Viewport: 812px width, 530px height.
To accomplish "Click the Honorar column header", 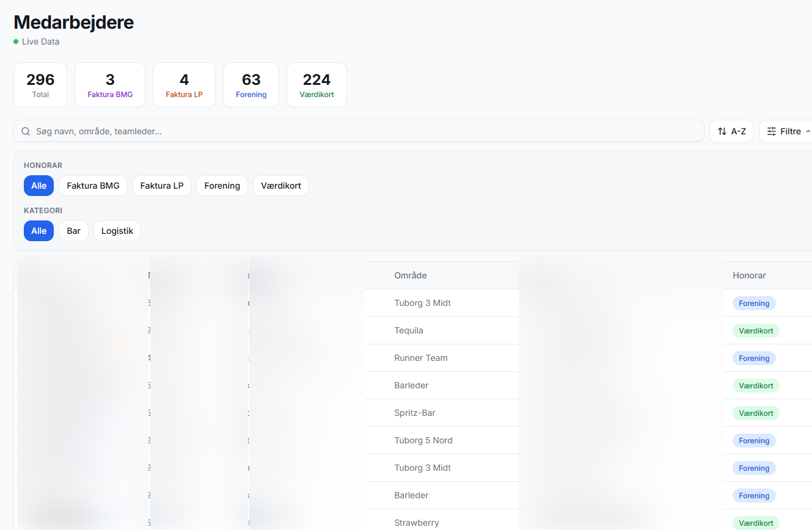I will [749, 275].
